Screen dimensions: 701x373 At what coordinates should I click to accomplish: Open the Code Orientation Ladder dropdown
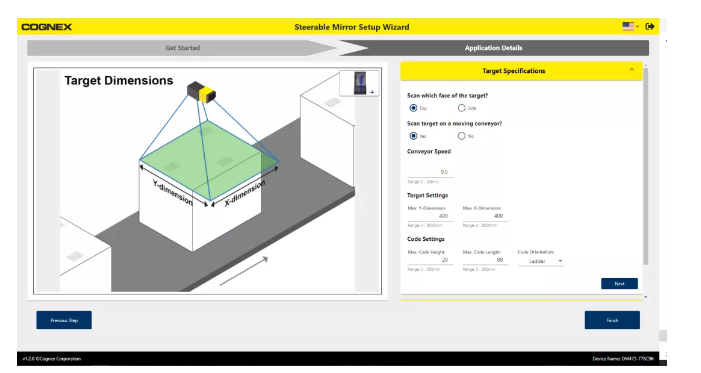coord(540,261)
